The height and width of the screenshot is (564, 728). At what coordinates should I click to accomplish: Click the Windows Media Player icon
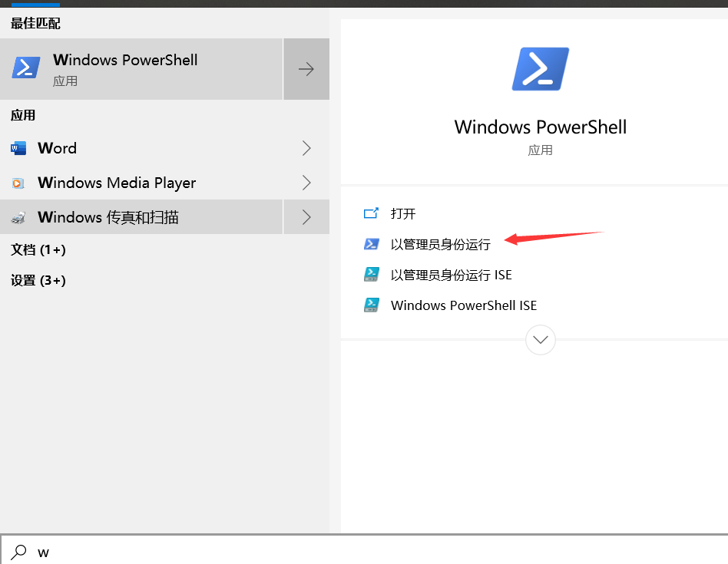[18, 183]
